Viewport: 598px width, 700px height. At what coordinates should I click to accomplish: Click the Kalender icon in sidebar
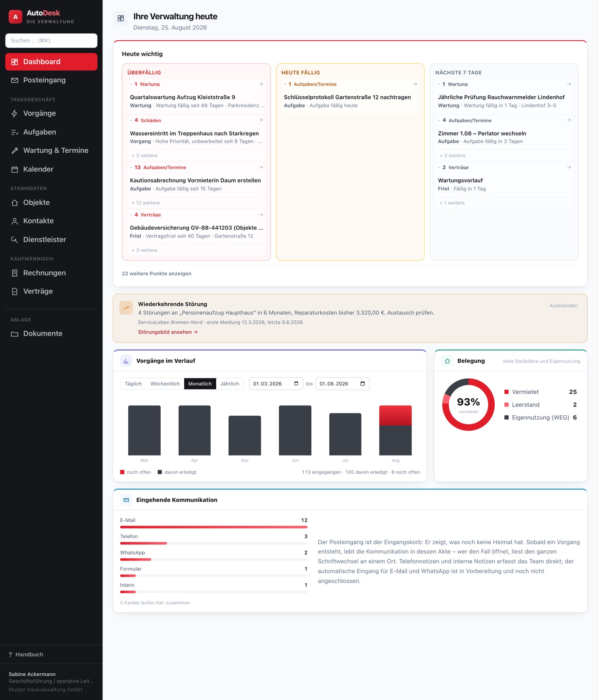[x=14, y=170]
